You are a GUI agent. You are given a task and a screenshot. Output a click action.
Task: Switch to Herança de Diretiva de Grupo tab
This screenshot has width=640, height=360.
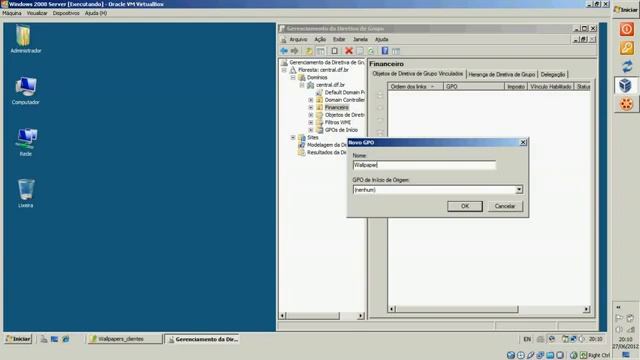point(501,75)
